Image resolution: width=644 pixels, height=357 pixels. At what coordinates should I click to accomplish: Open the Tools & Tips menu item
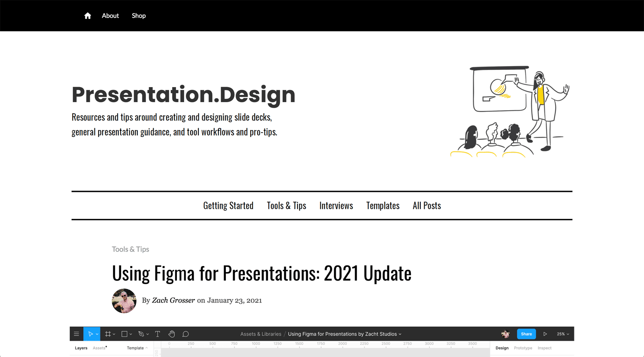(286, 206)
